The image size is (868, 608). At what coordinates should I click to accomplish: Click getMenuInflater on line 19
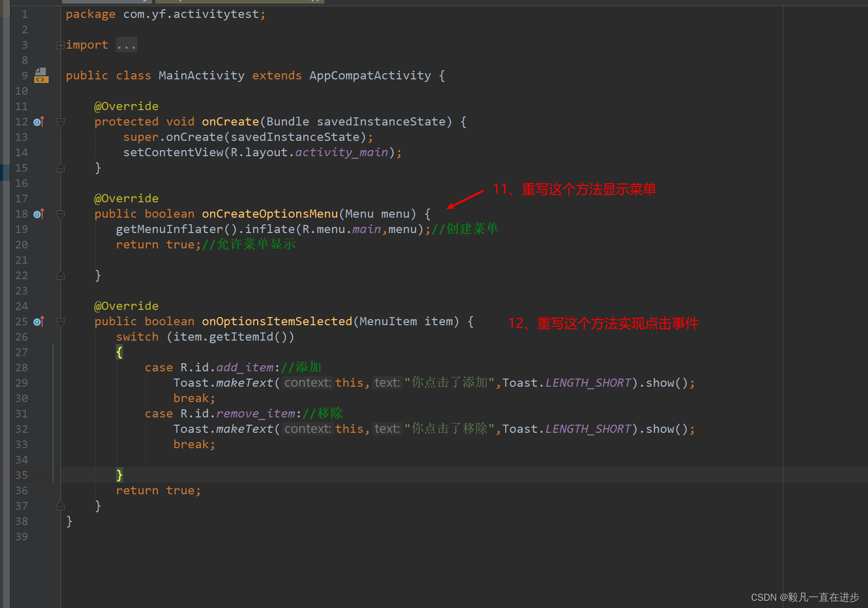coord(170,229)
